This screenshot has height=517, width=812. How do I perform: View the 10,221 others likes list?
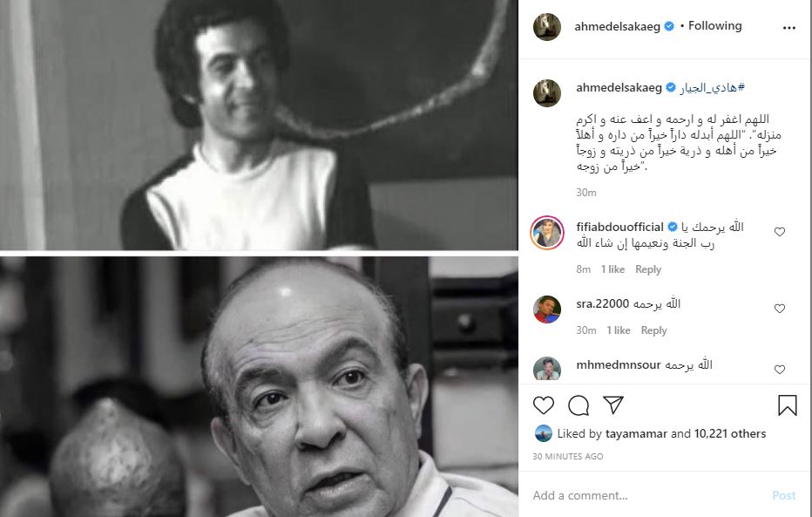(x=729, y=433)
